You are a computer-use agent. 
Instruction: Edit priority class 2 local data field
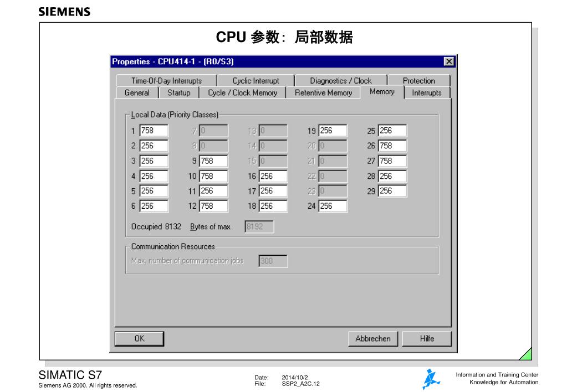pyautogui.click(x=154, y=146)
